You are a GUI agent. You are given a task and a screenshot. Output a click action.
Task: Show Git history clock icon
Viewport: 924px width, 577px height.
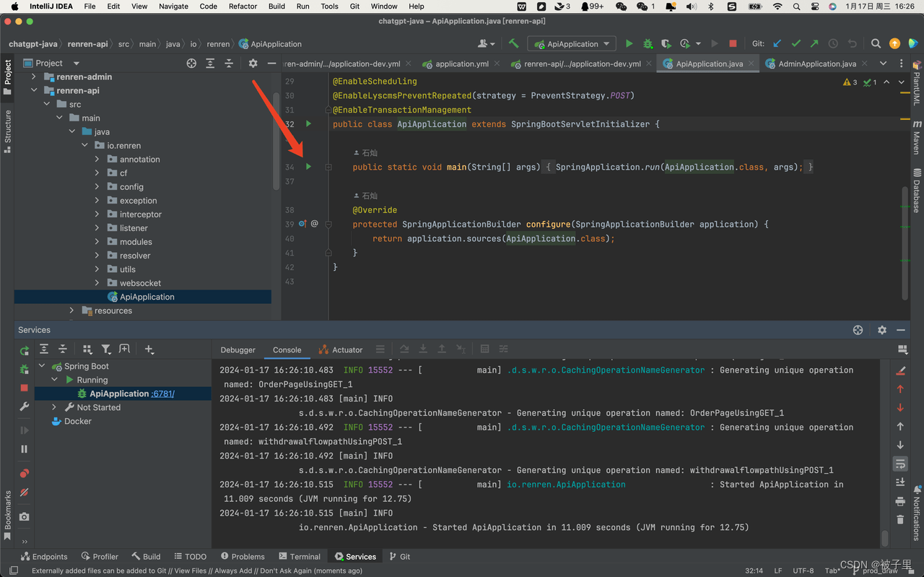click(833, 44)
